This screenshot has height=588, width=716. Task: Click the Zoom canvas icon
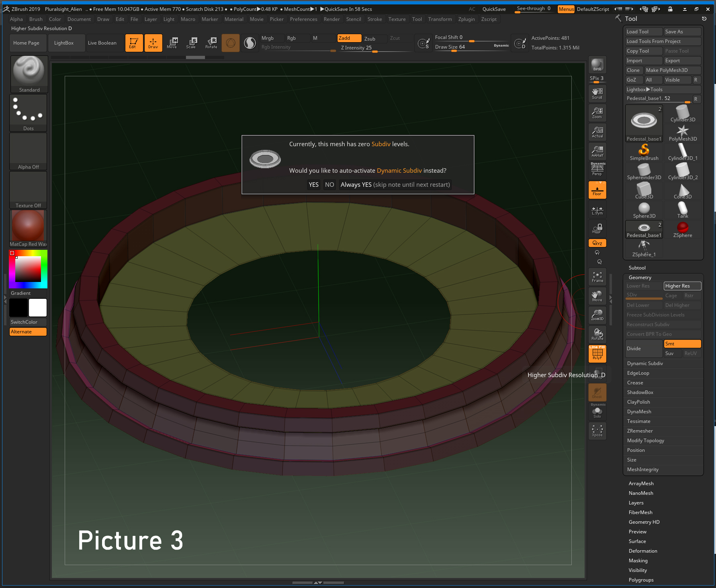(x=597, y=113)
